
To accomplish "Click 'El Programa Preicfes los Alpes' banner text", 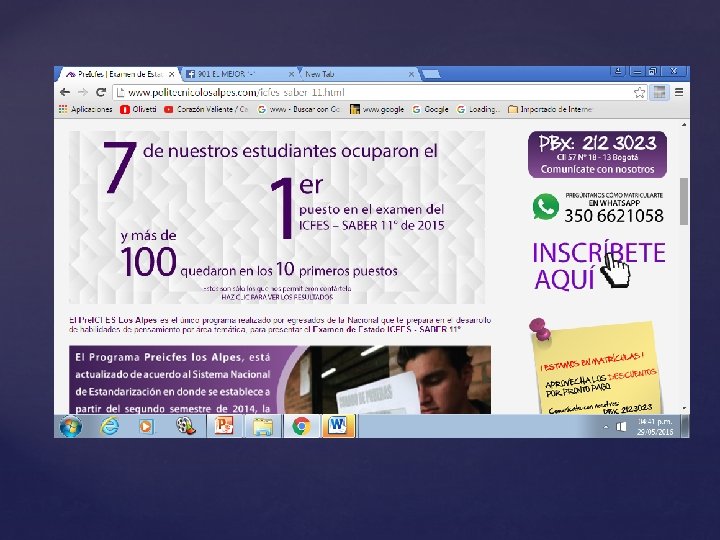I will tap(173, 383).
